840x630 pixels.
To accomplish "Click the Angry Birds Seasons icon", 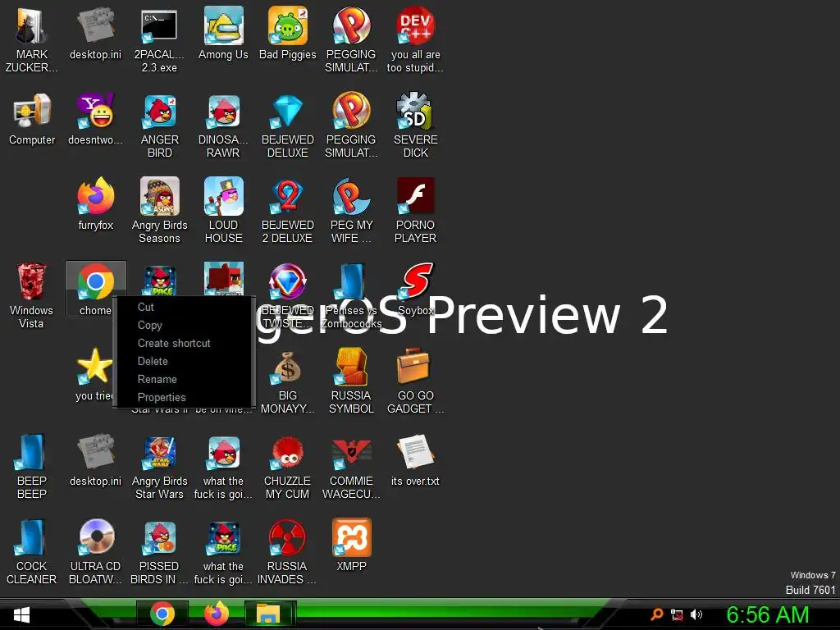I will [x=160, y=210].
